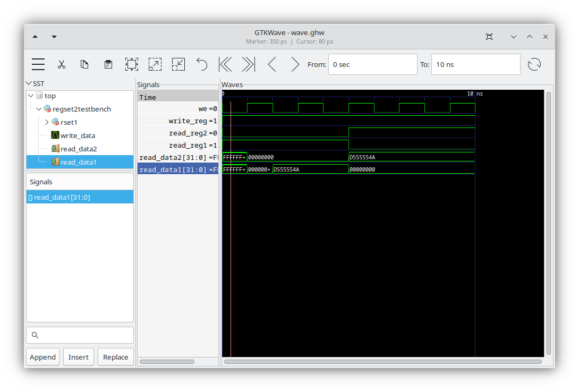
Task: Click the Reload waveform icon
Action: tap(534, 64)
